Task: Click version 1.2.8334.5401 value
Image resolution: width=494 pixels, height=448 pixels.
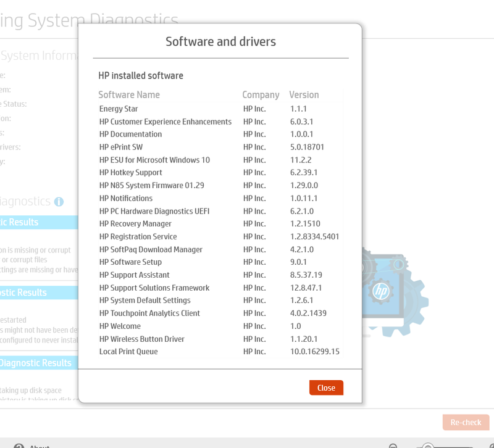Action: (314, 236)
